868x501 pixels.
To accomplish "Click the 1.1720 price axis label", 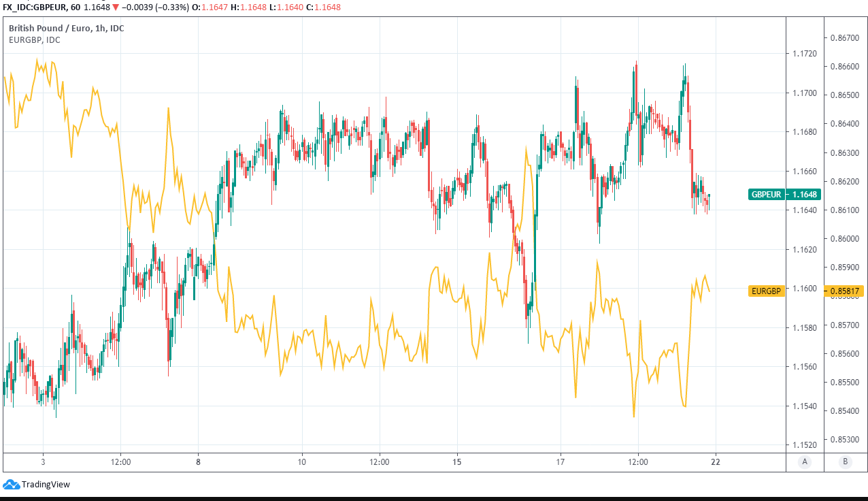I will pyautogui.click(x=803, y=53).
